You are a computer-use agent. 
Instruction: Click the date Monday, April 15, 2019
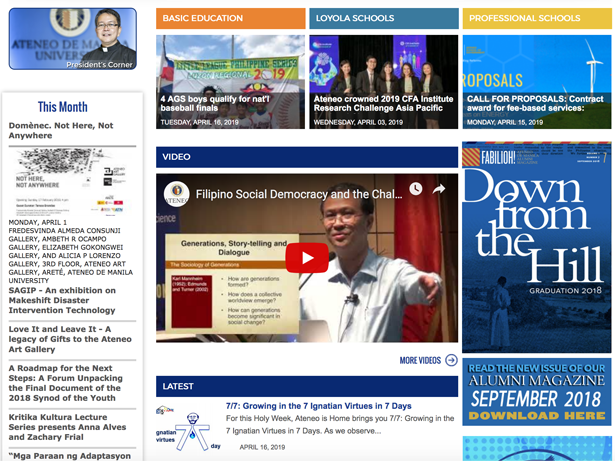(x=505, y=122)
